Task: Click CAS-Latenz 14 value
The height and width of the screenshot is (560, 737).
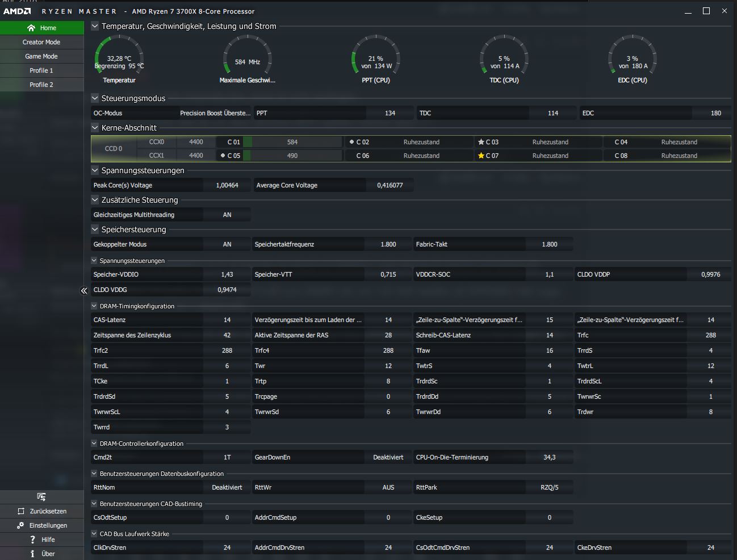Action: point(227,320)
